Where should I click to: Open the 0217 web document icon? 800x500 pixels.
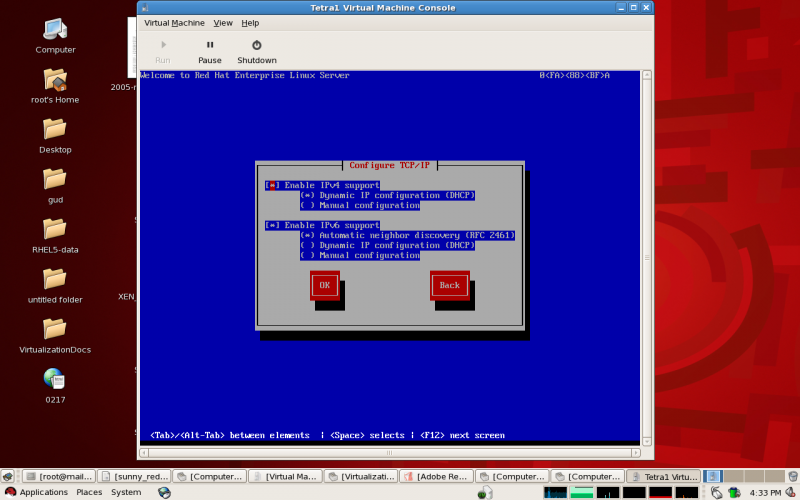tap(54, 379)
